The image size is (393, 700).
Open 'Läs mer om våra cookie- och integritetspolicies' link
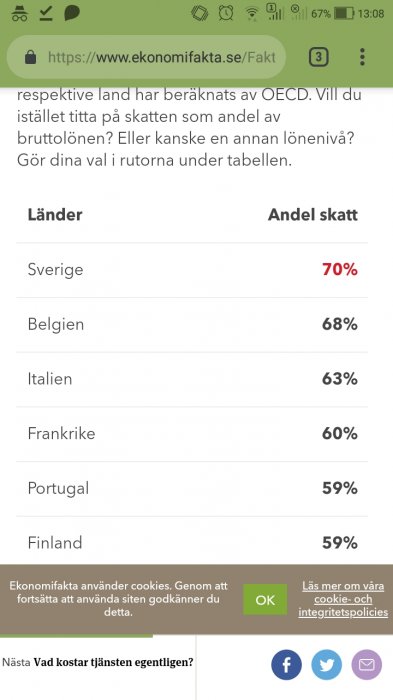point(343,599)
